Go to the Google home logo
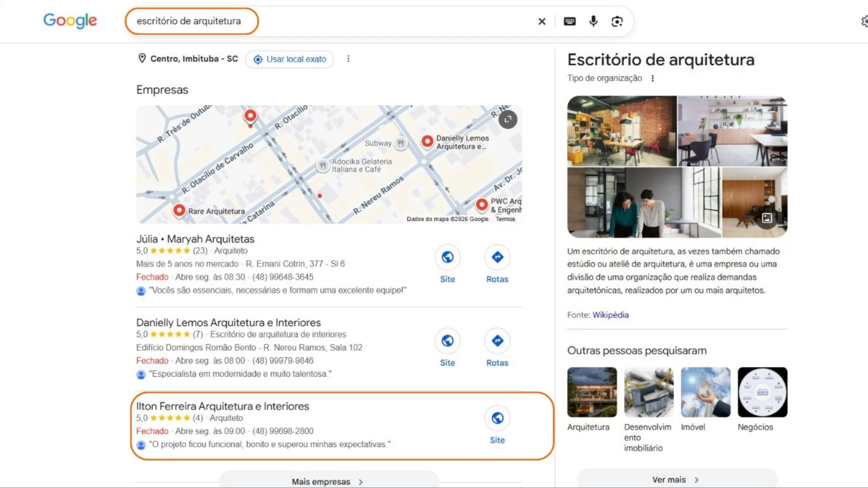 pos(70,20)
